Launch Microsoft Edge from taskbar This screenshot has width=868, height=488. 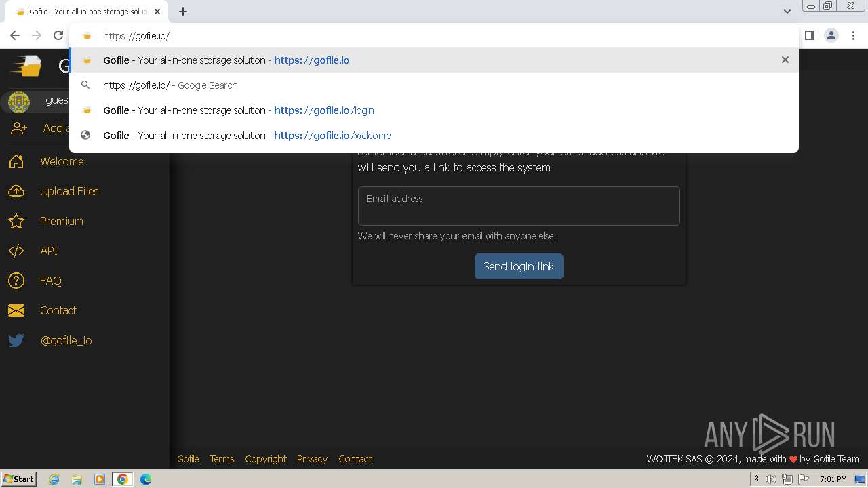click(146, 479)
